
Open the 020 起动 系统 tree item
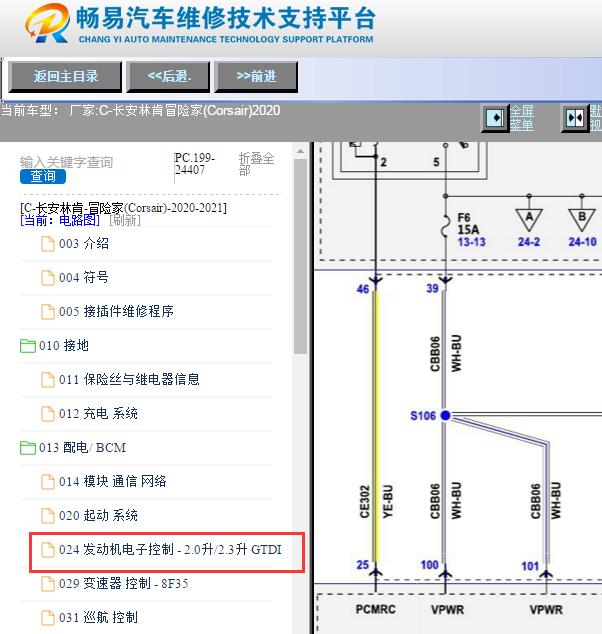[x=98, y=516]
